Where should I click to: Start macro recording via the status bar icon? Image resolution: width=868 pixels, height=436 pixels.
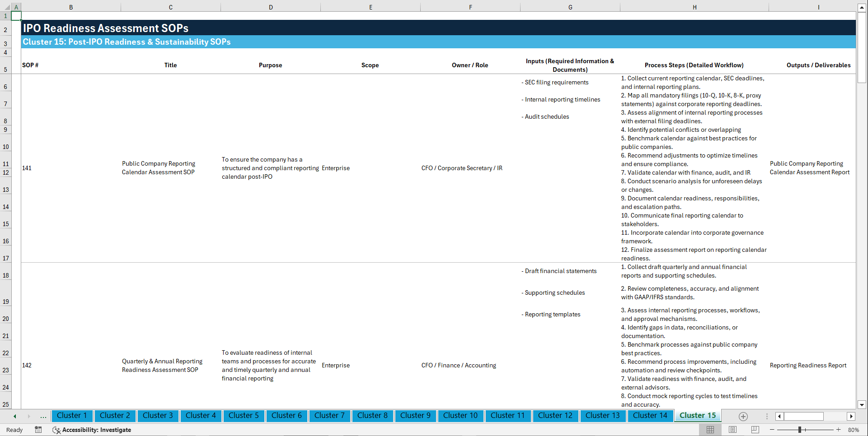click(x=38, y=430)
